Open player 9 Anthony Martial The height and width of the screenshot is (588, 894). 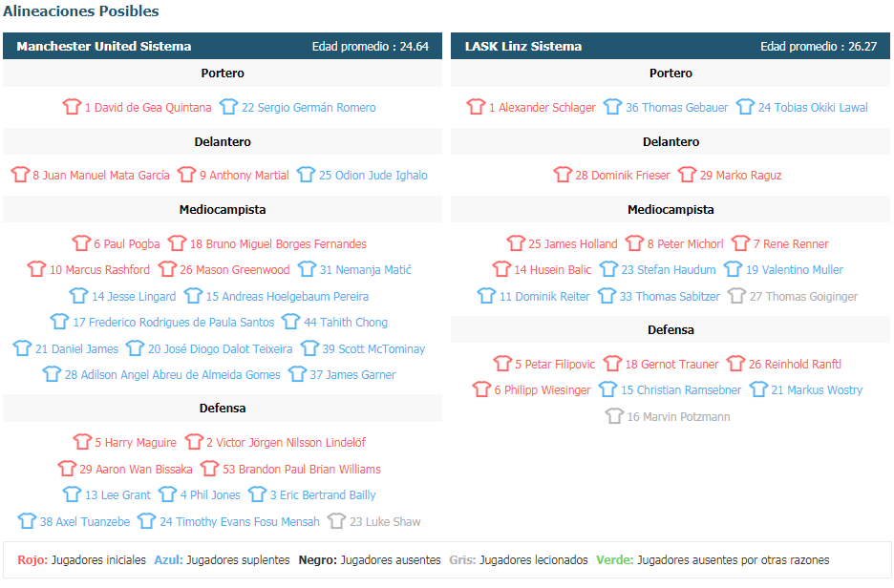click(244, 176)
